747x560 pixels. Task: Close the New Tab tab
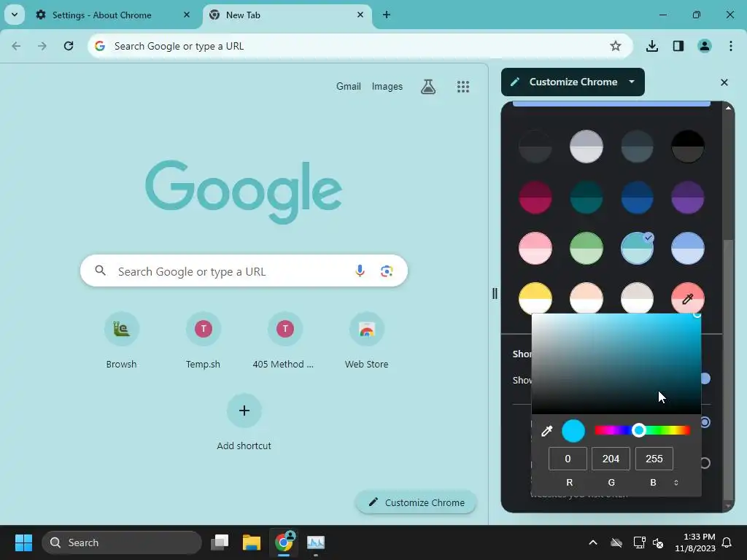tap(360, 15)
